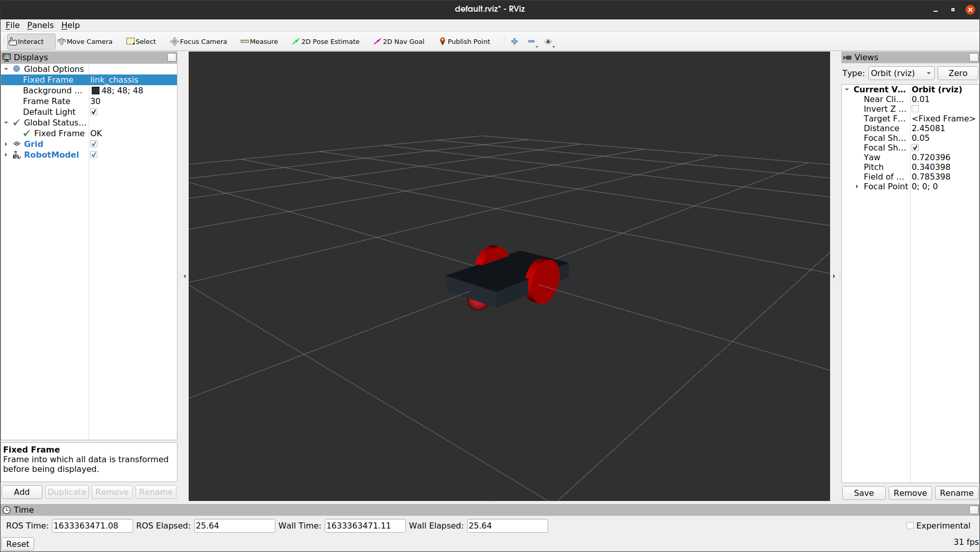Image resolution: width=980 pixels, height=552 pixels.
Task: Click the Near Clip value 0.01
Action: coord(920,99)
